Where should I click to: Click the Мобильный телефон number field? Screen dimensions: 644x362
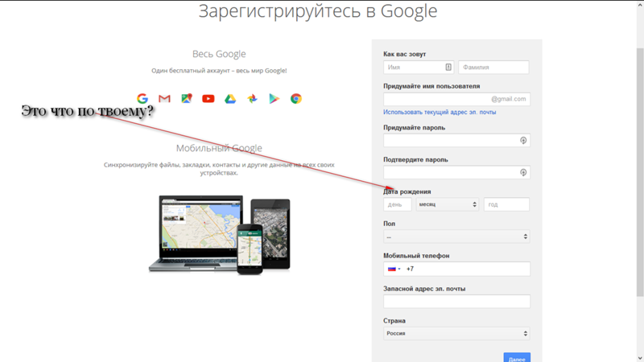pos(456,269)
